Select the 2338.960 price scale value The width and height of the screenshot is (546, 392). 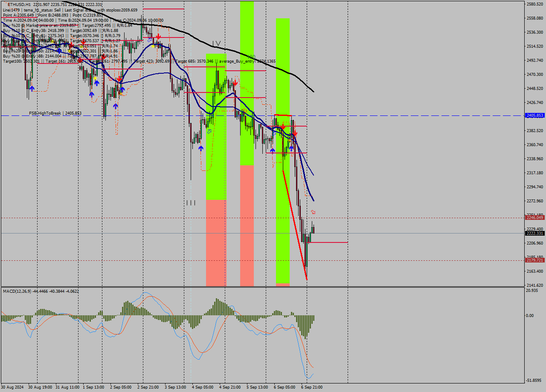pyautogui.click(x=535, y=159)
